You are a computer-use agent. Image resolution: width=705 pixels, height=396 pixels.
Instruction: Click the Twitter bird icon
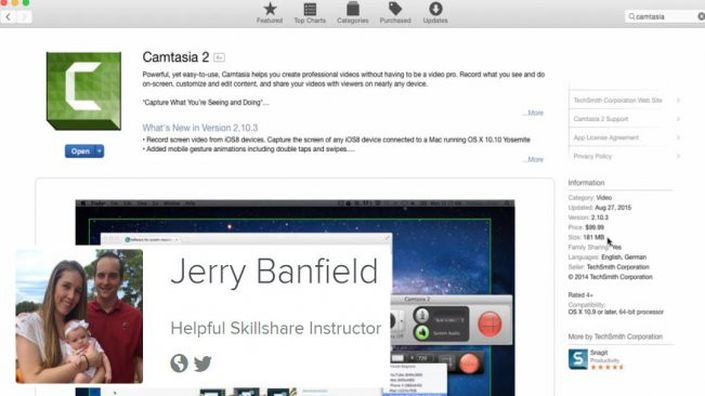click(203, 363)
